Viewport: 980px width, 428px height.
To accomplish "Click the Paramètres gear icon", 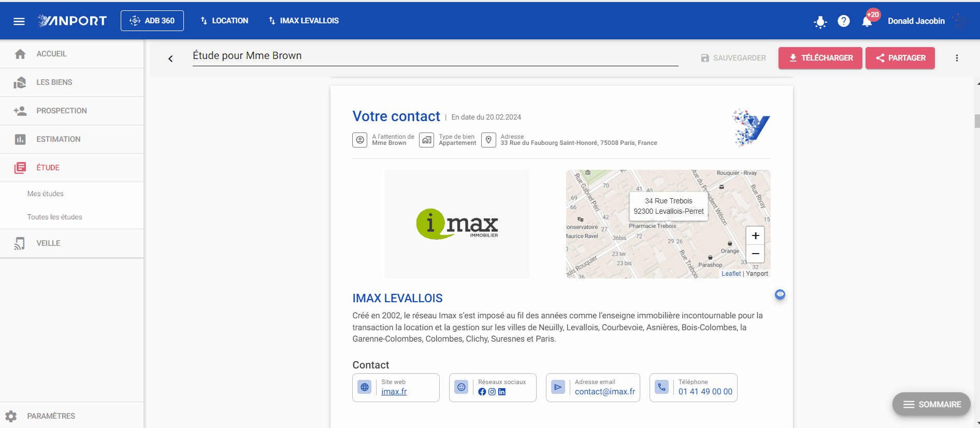I will point(11,416).
